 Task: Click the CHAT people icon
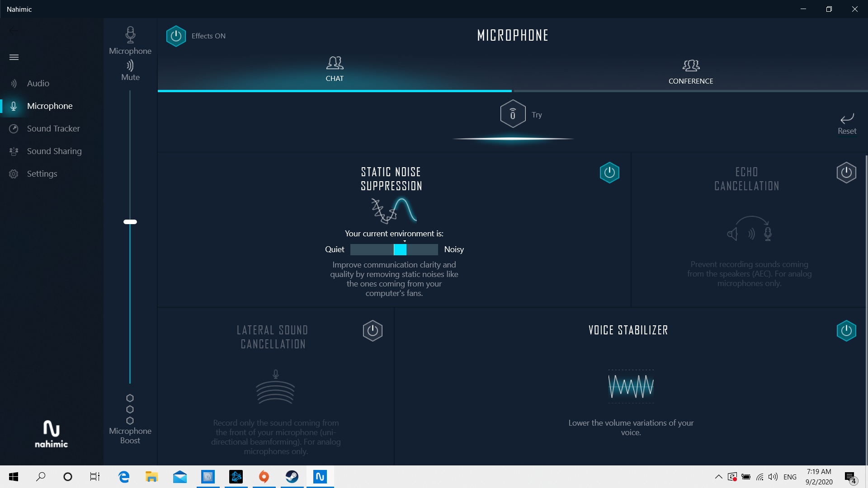(335, 63)
